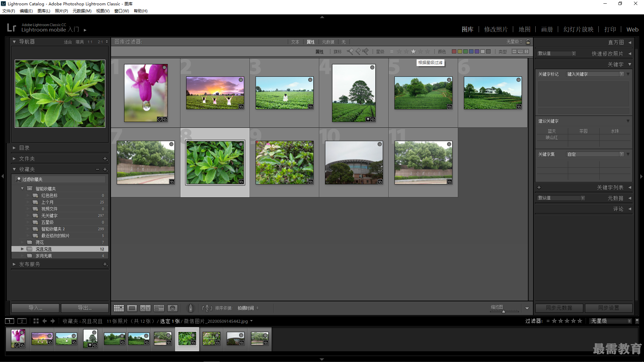644x362 pixels.
Task: Select tree photo thumbnail number 4
Action: (354, 93)
